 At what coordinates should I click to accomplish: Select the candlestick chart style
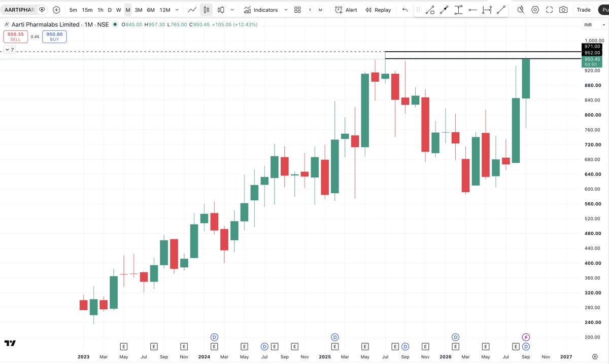[x=207, y=10]
